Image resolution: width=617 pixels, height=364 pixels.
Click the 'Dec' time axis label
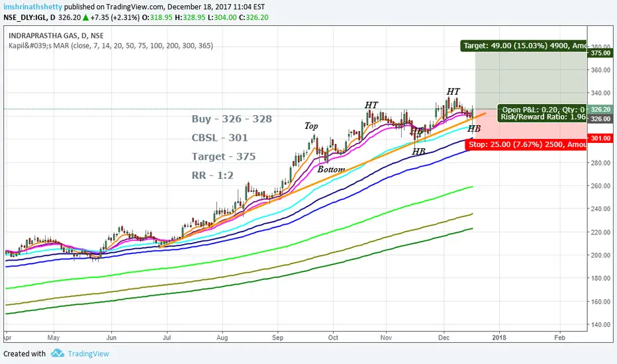pyautogui.click(x=444, y=338)
